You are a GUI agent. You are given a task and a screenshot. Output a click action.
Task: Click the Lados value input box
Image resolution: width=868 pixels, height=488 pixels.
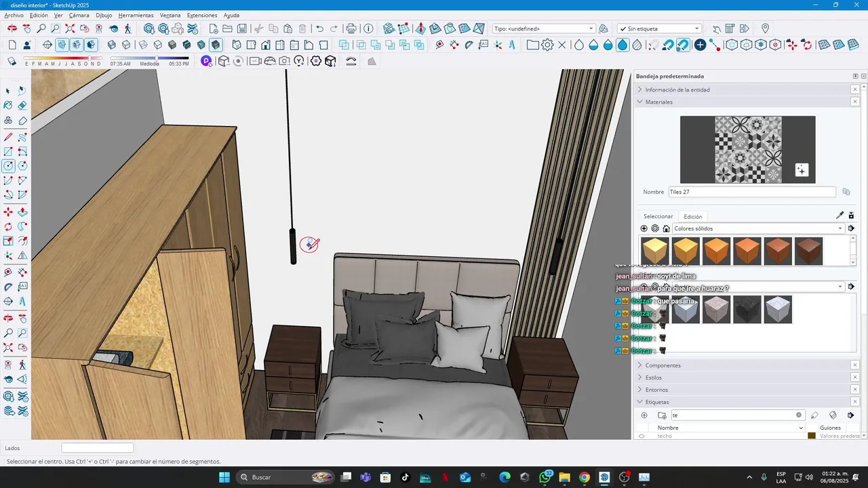(98, 448)
